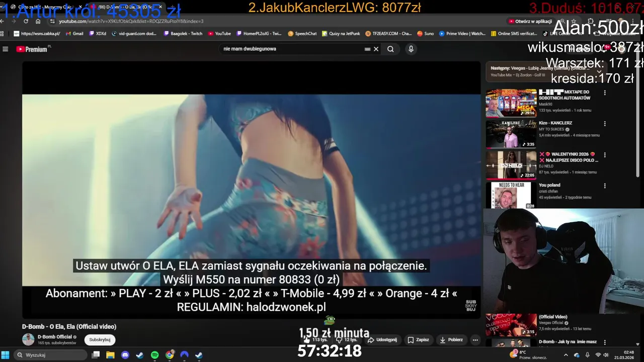The width and height of the screenshot is (644, 362).
Task: Go to browser home page
Action: pos(38,21)
